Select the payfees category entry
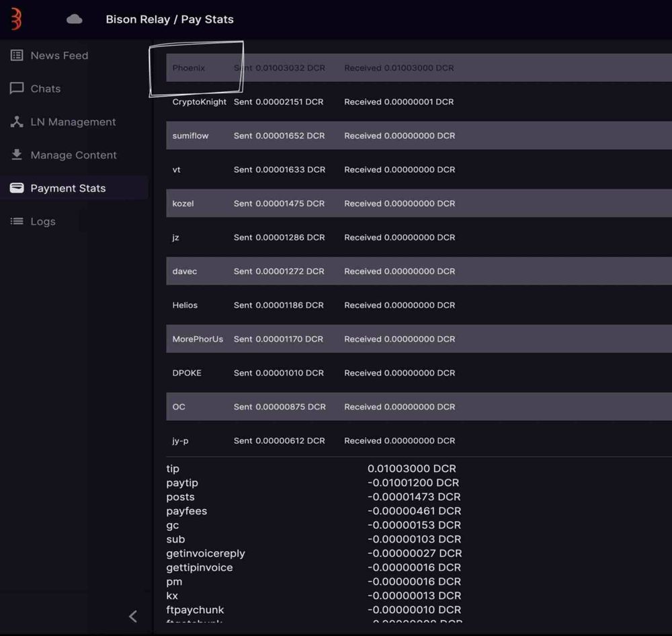 coord(187,511)
